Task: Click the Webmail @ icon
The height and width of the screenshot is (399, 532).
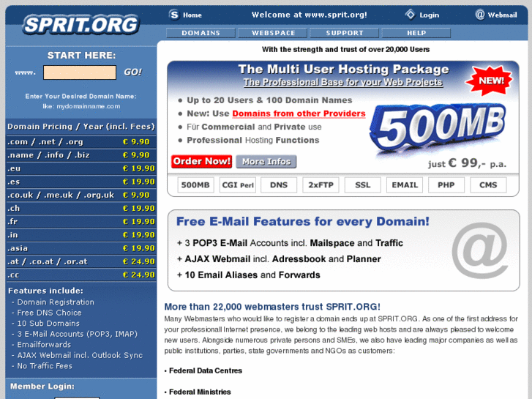Action: click(480, 15)
